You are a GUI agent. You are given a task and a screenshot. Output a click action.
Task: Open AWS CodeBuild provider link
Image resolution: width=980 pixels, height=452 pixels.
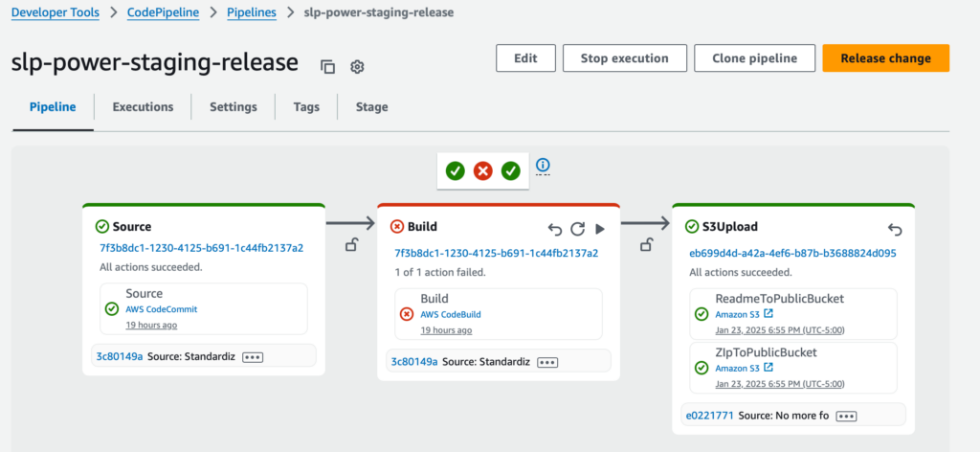(x=451, y=314)
